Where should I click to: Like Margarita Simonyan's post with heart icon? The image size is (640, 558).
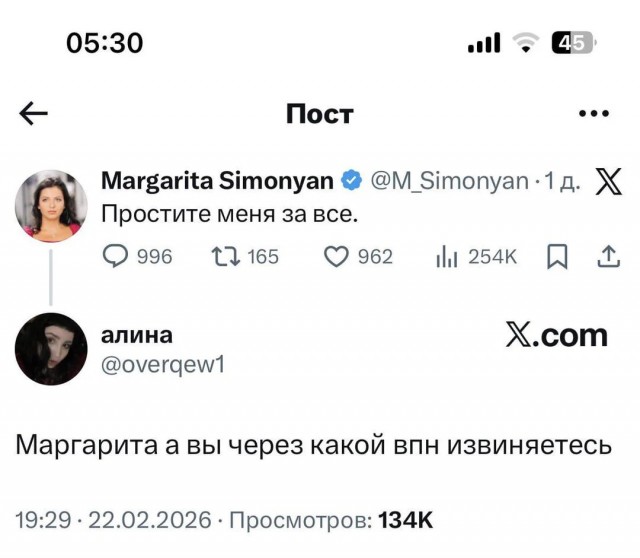click(x=337, y=257)
